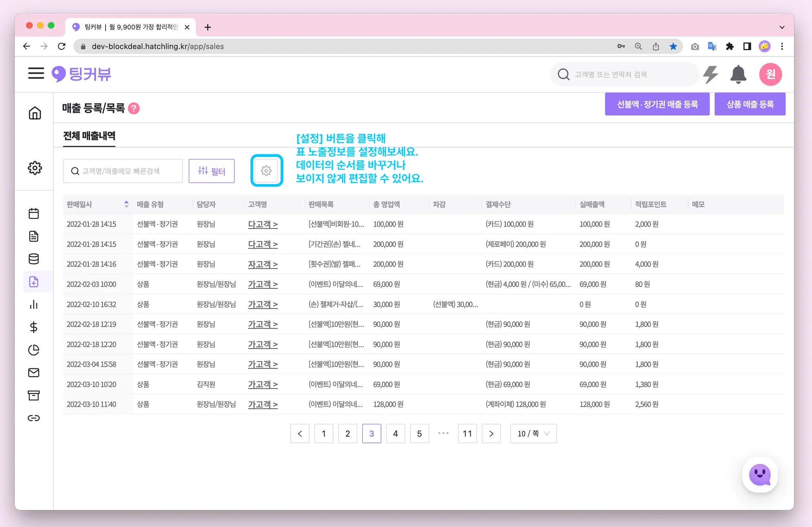Go to next page with right chevron

click(x=491, y=433)
